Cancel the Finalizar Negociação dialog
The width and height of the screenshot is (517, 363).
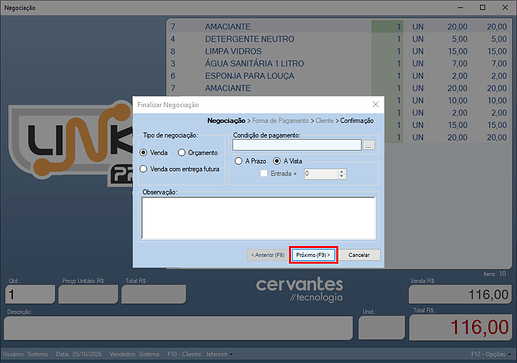[x=359, y=255]
